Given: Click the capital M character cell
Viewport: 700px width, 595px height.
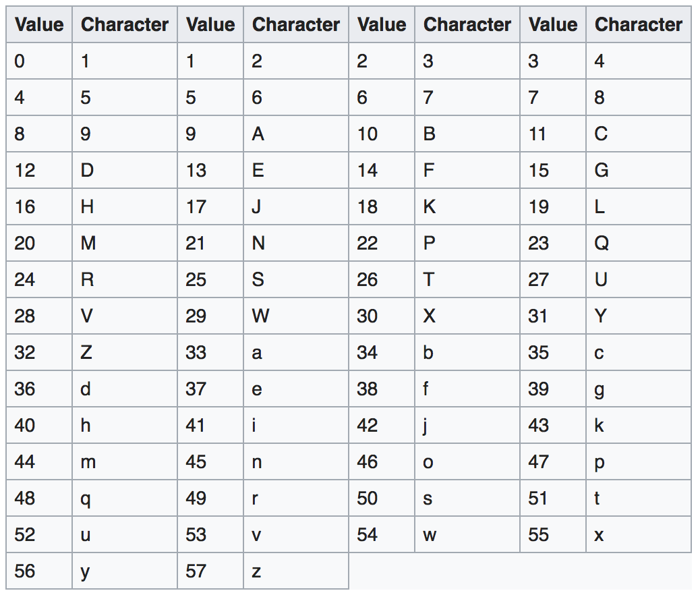Looking at the screenshot, I should point(125,244).
